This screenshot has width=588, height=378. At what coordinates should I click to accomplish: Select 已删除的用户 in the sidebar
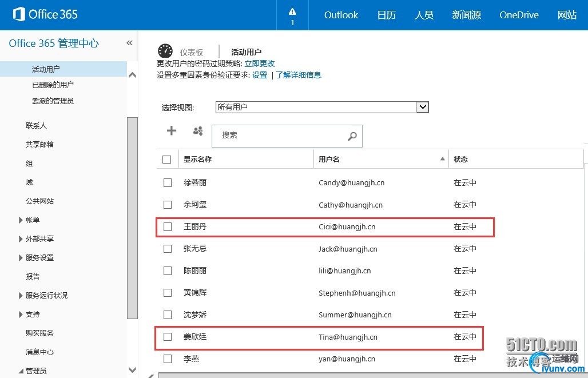pyautogui.click(x=53, y=85)
